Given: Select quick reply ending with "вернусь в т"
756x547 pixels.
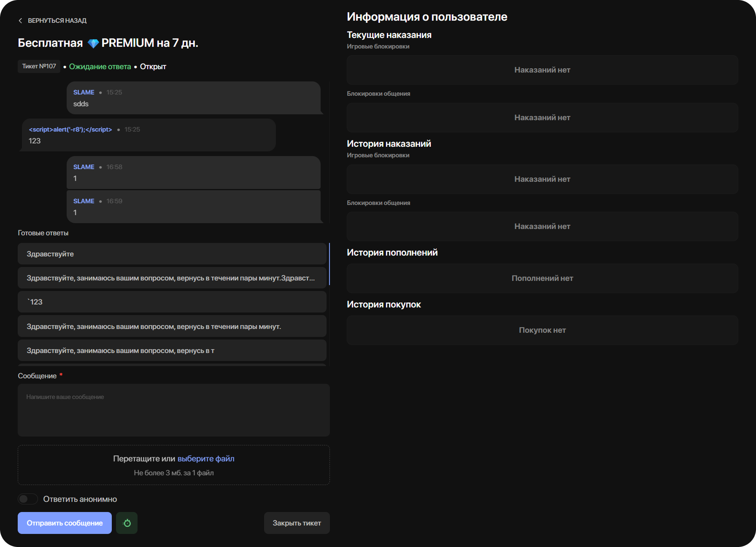Looking at the screenshot, I should click(172, 350).
